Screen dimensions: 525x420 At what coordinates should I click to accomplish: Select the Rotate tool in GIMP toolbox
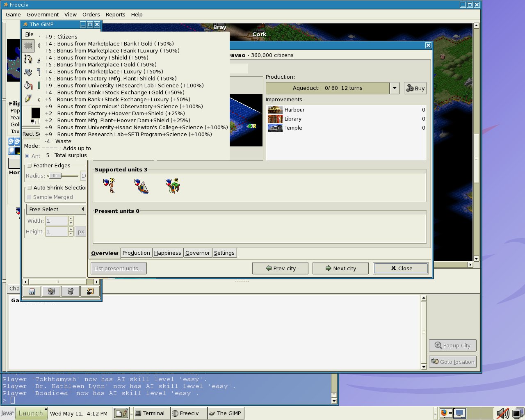pyautogui.click(x=28, y=73)
